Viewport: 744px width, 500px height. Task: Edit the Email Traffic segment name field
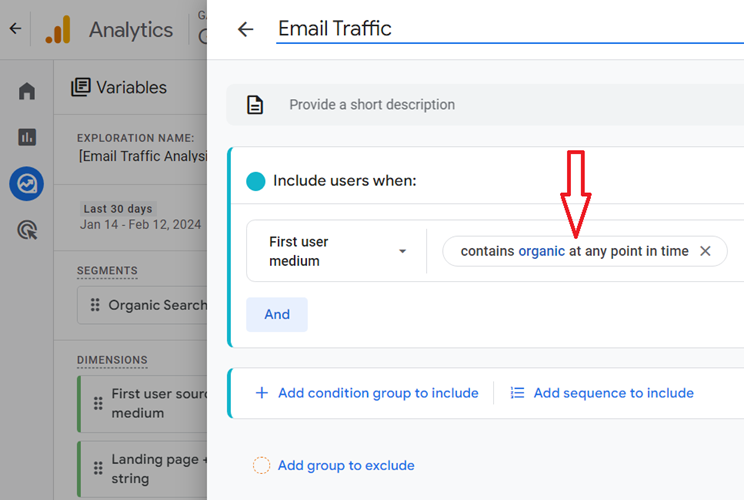[x=510, y=28]
